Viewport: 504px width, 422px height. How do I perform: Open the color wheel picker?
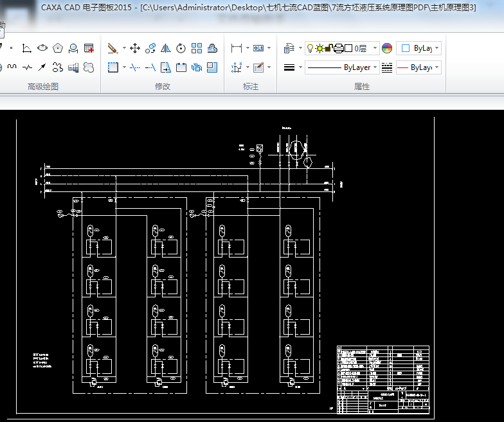[x=387, y=48]
